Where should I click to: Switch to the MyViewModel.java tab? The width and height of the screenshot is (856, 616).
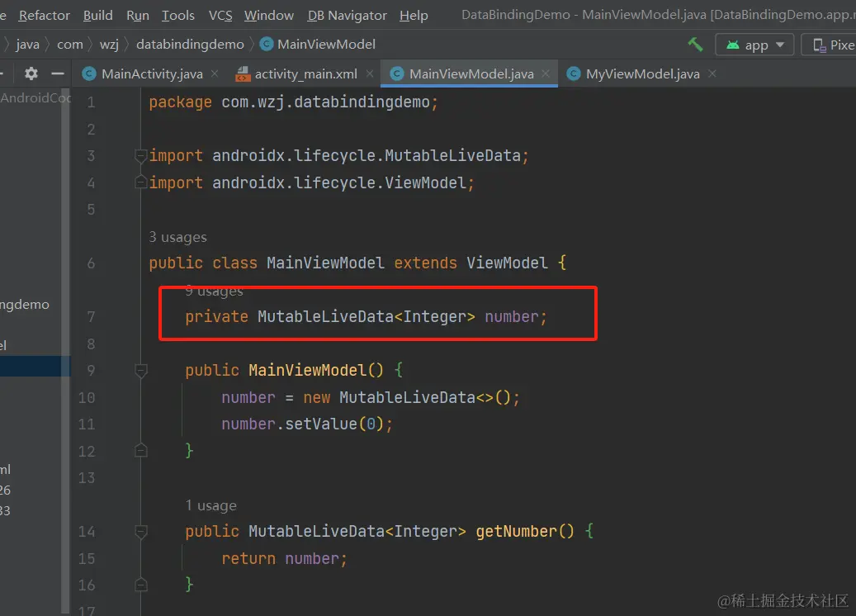point(642,73)
